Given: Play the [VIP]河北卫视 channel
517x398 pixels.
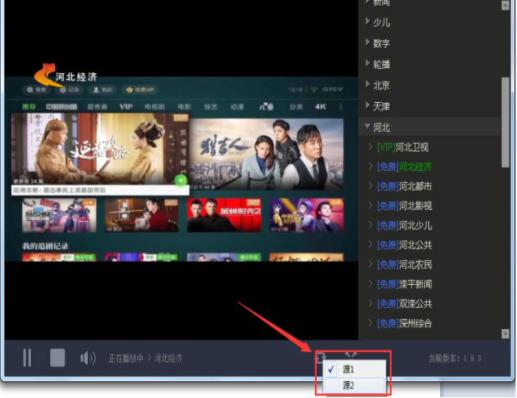Looking at the screenshot, I should tap(402, 147).
